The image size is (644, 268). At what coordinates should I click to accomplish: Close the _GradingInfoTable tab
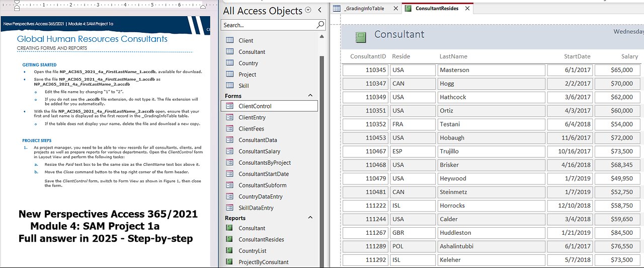395,9
